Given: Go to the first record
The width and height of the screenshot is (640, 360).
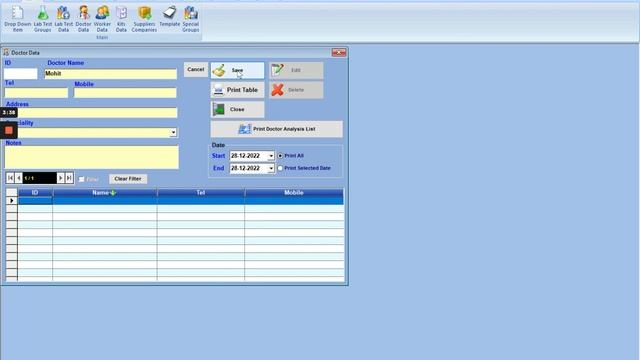Looking at the screenshot, I should [x=11, y=178].
